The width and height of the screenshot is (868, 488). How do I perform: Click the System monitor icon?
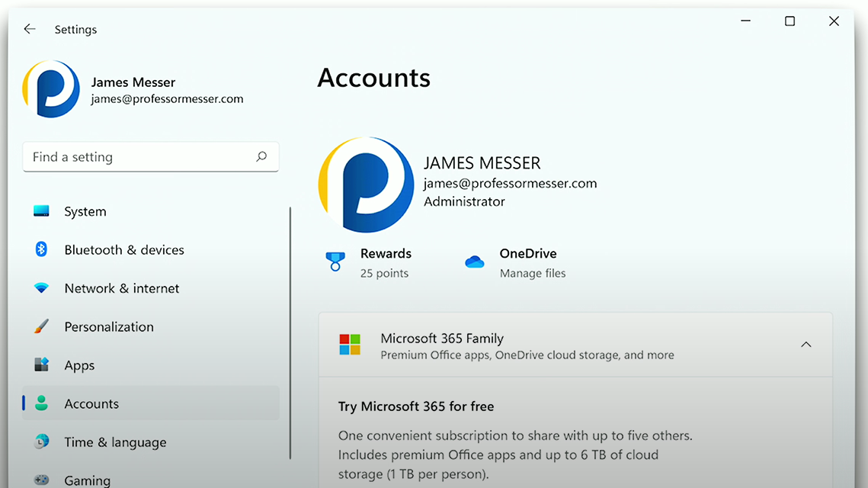point(41,211)
